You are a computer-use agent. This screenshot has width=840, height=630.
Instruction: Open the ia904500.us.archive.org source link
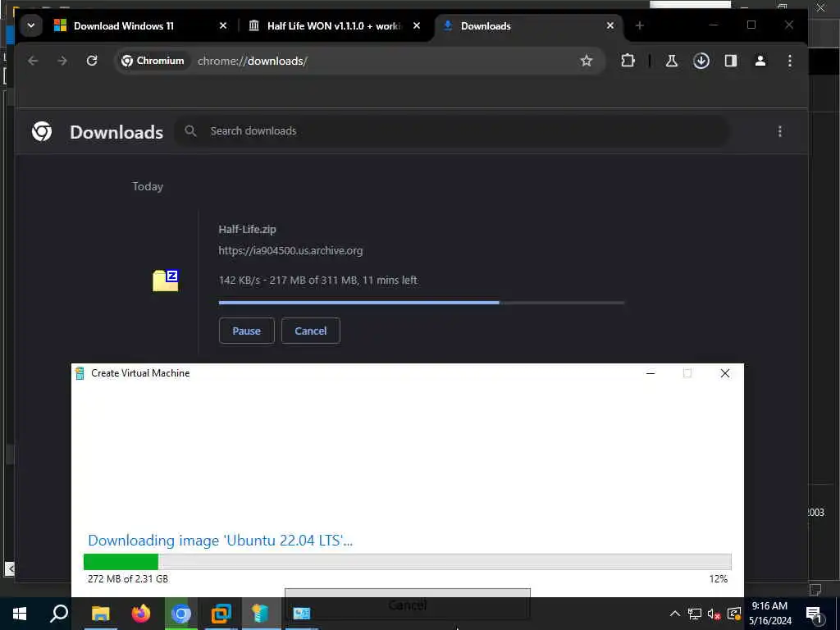290,251
